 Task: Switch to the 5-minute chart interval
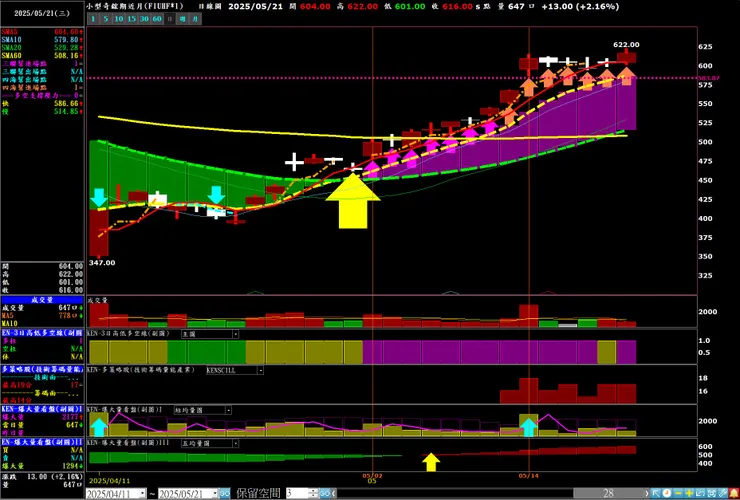106,19
